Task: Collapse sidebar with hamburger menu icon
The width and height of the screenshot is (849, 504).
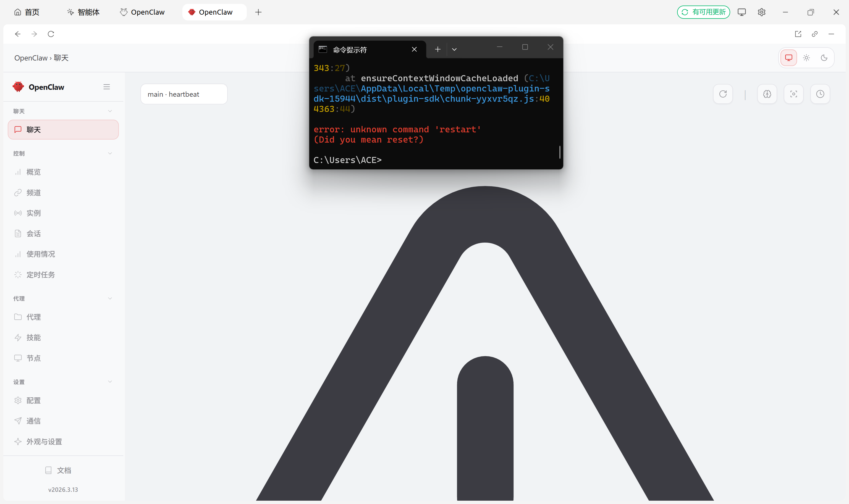Action: coord(107,87)
